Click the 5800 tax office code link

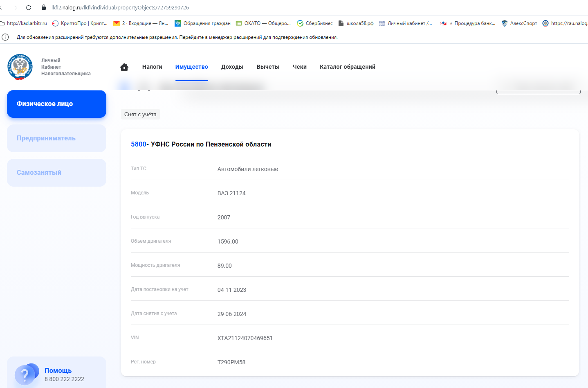coord(138,144)
